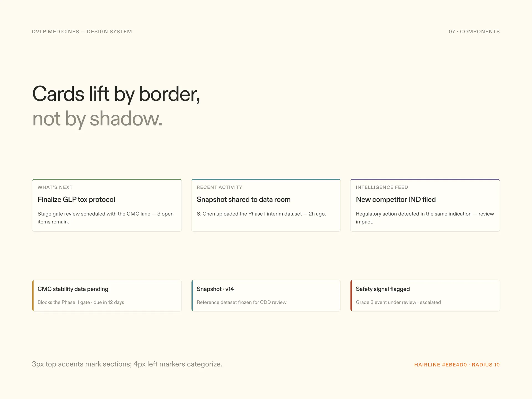Click the "07 · COMPONENTS" page label

pyautogui.click(x=474, y=32)
